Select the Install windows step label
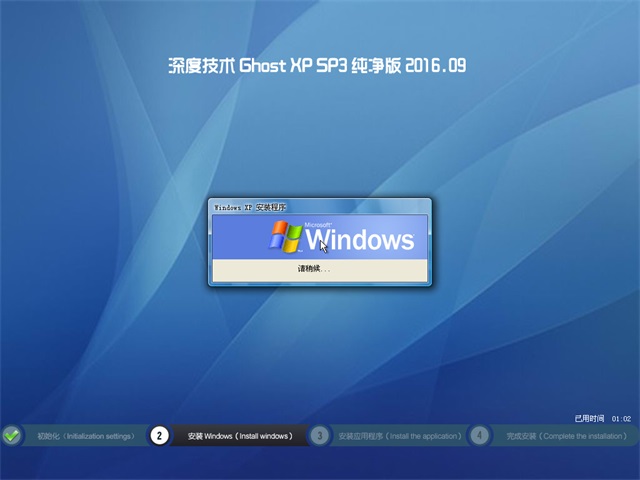 tap(240, 436)
